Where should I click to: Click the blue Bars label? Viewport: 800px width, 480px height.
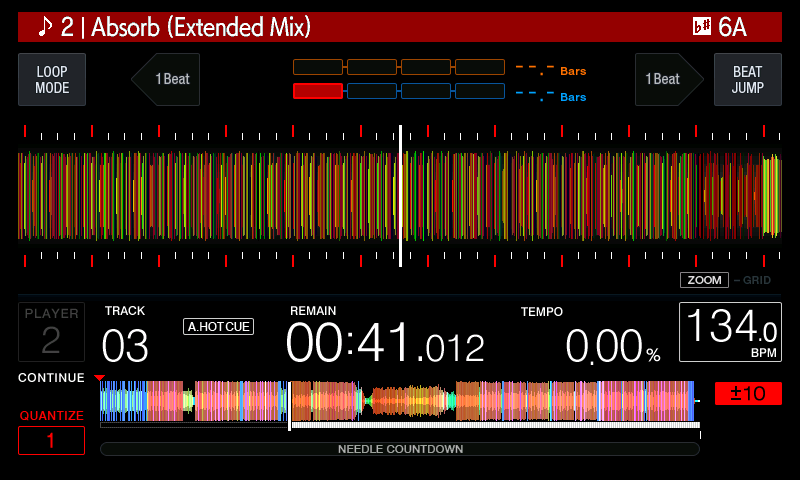573,97
